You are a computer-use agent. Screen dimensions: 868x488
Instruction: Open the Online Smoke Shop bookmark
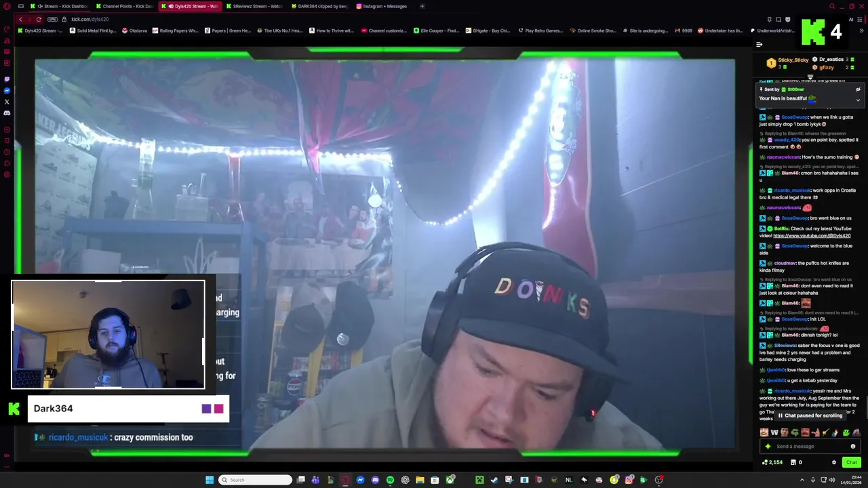(x=593, y=30)
